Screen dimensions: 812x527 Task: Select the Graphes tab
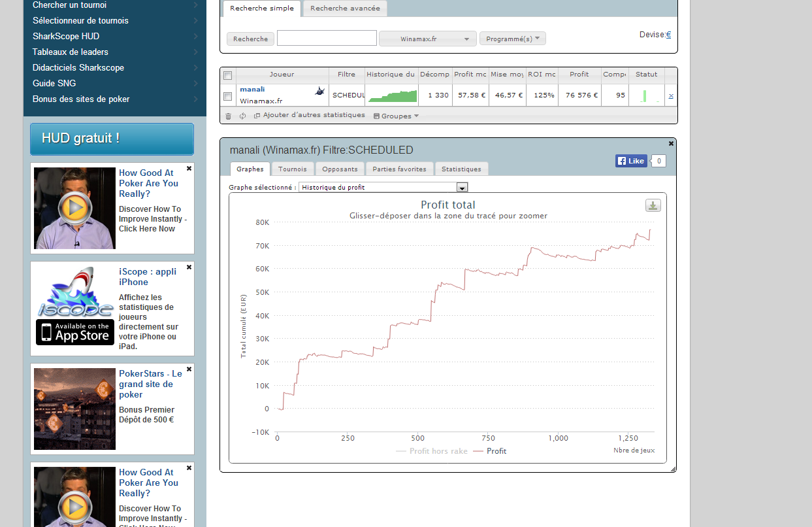pyautogui.click(x=250, y=169)
